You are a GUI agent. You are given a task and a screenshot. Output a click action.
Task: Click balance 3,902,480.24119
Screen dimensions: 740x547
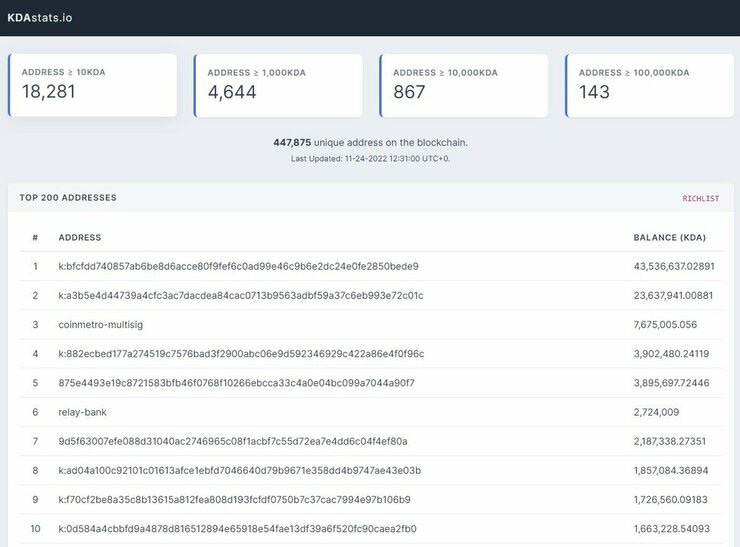(671, 354)
